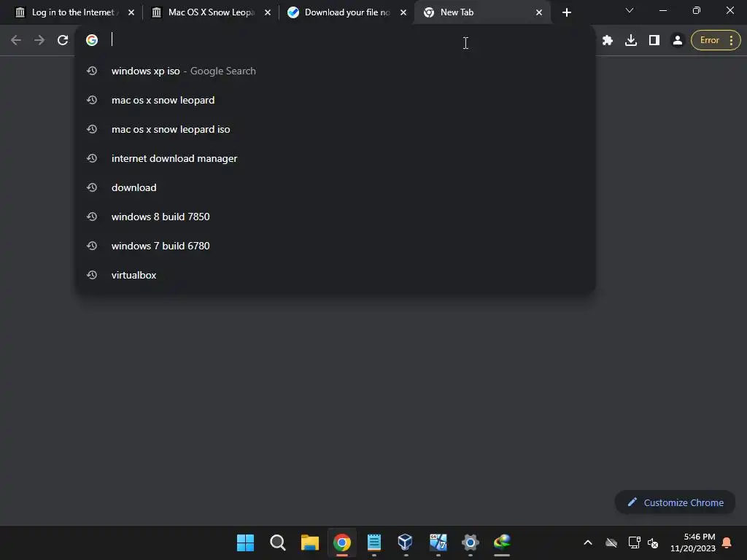Click history icon beside 'windows xp iso'
This screenshot has width=747, height=560.
click(92, 71)
